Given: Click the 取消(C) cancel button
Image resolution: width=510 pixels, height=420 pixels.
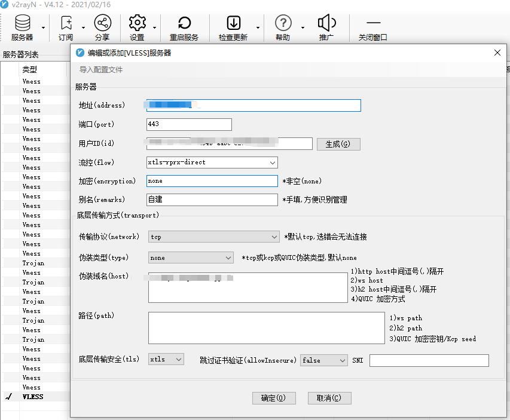Looking at the screenshot, I should click(x=329, y=398).
